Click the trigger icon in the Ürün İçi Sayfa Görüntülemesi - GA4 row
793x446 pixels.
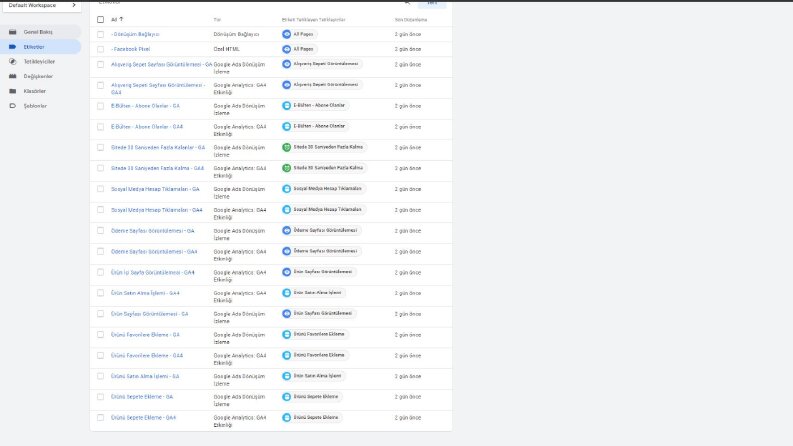tap(286, 272)
